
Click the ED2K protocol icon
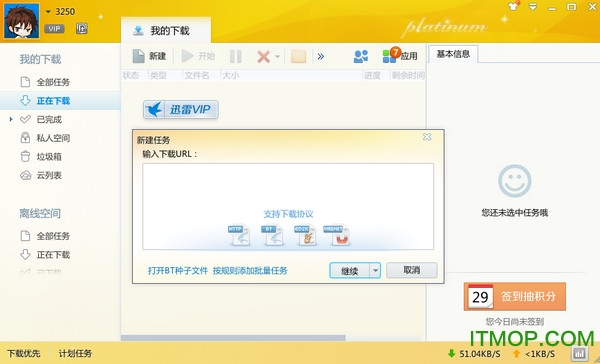[305, 235]
